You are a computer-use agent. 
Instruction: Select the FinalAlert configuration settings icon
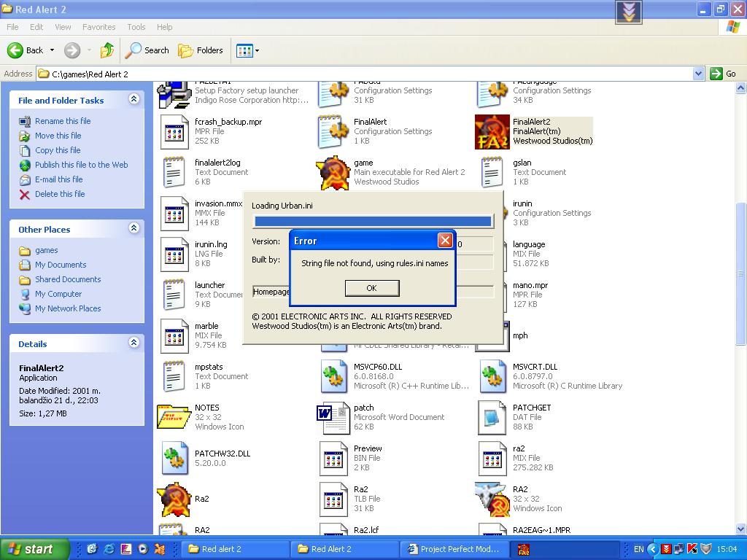(333, 131)
